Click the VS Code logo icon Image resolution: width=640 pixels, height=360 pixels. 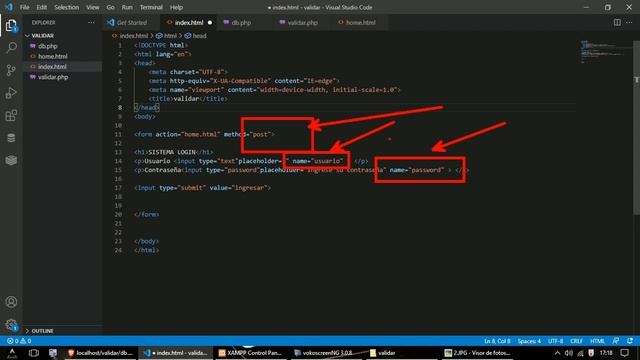coord(9,7)
